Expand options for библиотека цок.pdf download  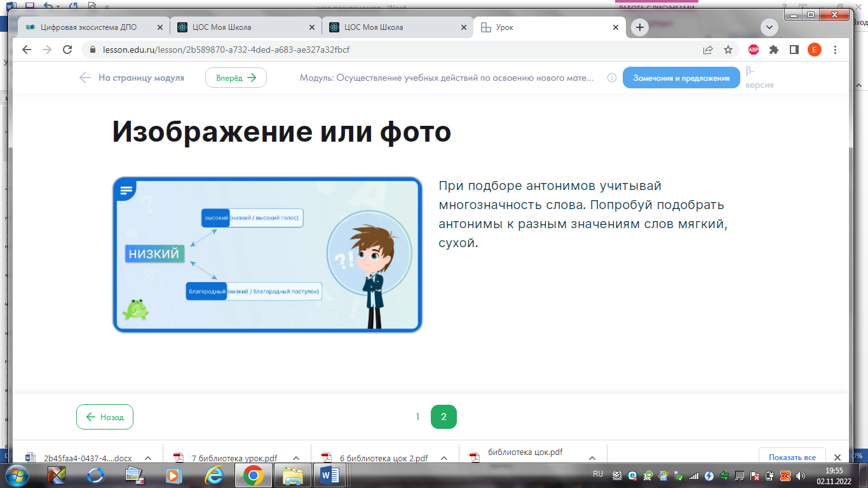[x=592, y=458]
